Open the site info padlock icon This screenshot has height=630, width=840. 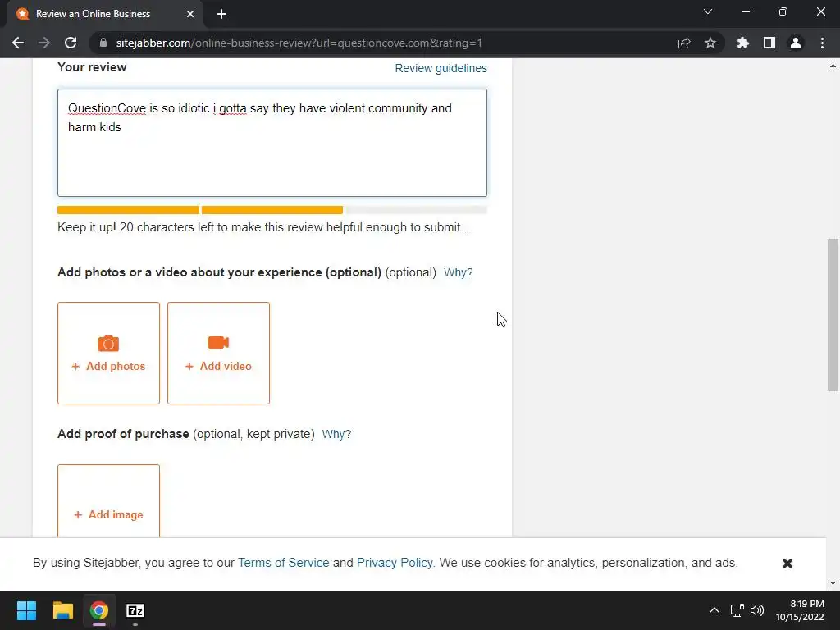103,43
